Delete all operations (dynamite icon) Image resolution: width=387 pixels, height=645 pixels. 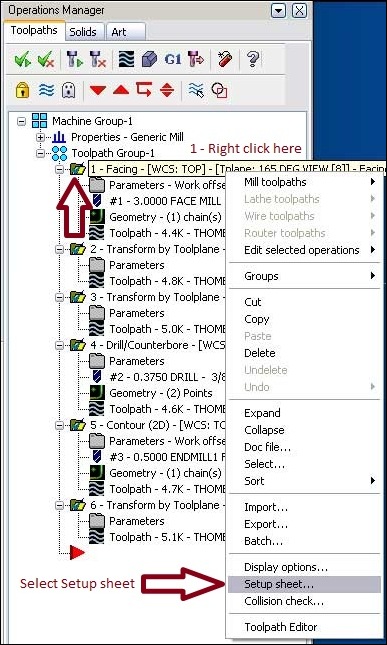(x=224, y=60)
